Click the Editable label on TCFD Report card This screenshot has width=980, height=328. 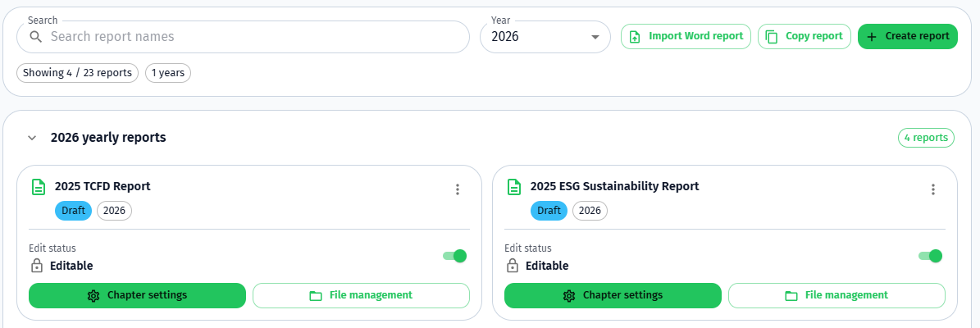tap(71, 266)
